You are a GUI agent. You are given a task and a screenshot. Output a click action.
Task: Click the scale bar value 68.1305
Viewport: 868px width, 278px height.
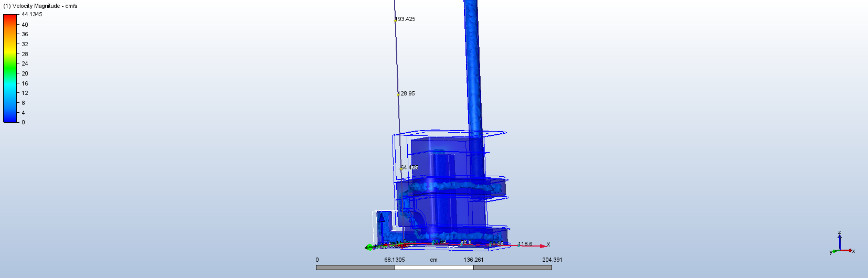[395, 260]
